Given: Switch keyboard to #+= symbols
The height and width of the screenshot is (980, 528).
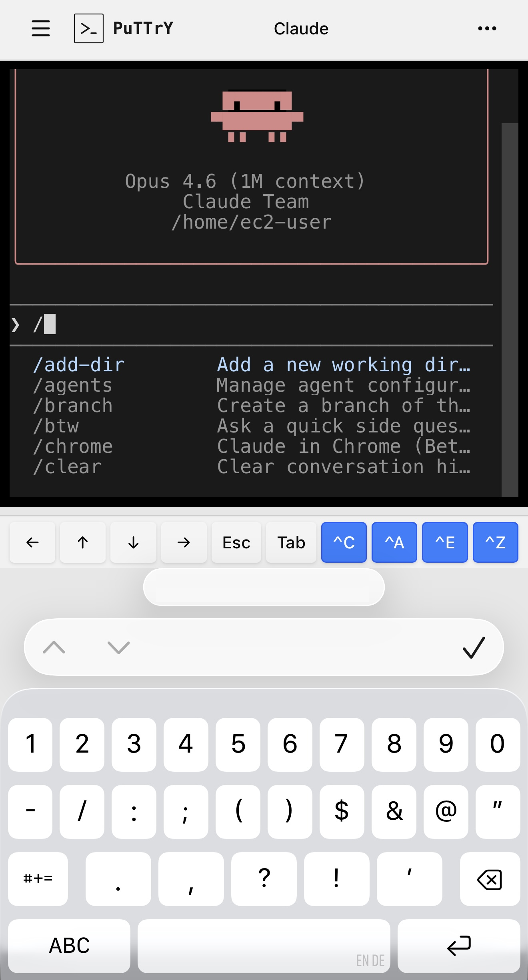Looking at the screenshot, I should 38,879.
